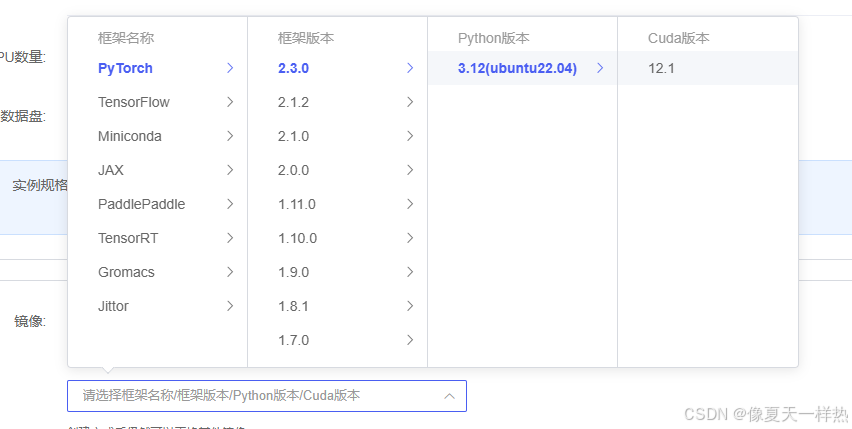Choose framework version 1.11.0
This screenshot has height=429, width=852.
tap(337, 204)
